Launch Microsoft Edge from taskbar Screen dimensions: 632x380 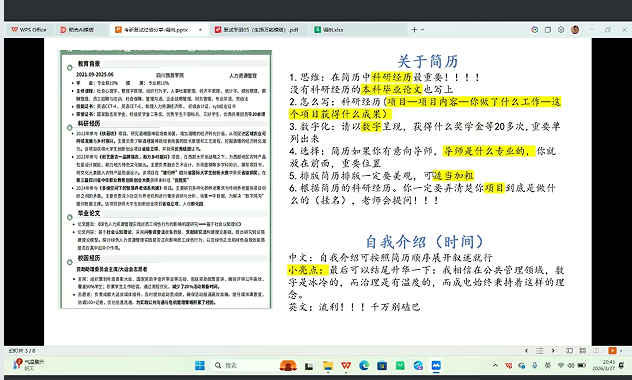364,366
